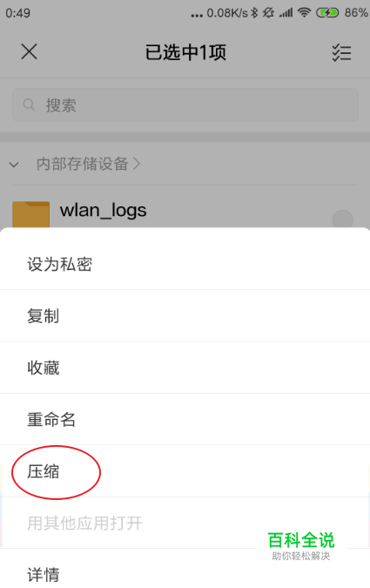This screenshot has height=588, width=370.
Task: Expand the storage path dropdown arrow
Action: click(14, 165)
